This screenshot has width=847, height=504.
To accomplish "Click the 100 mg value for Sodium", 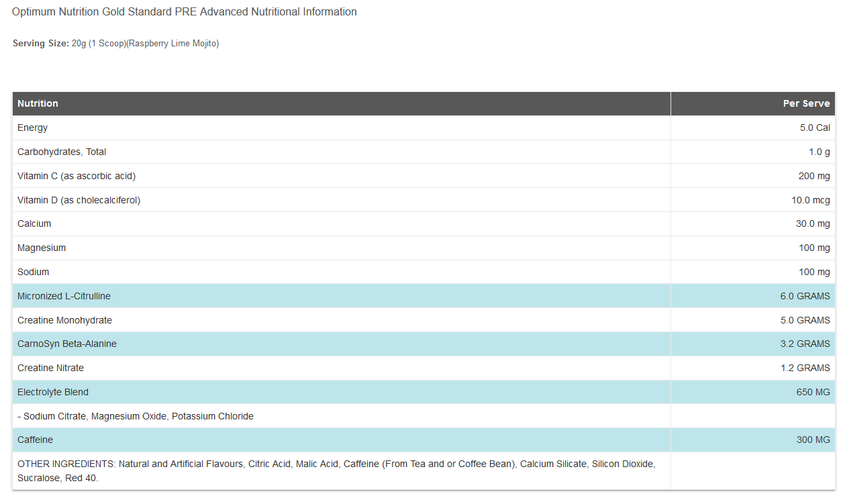I will [814, 272].
